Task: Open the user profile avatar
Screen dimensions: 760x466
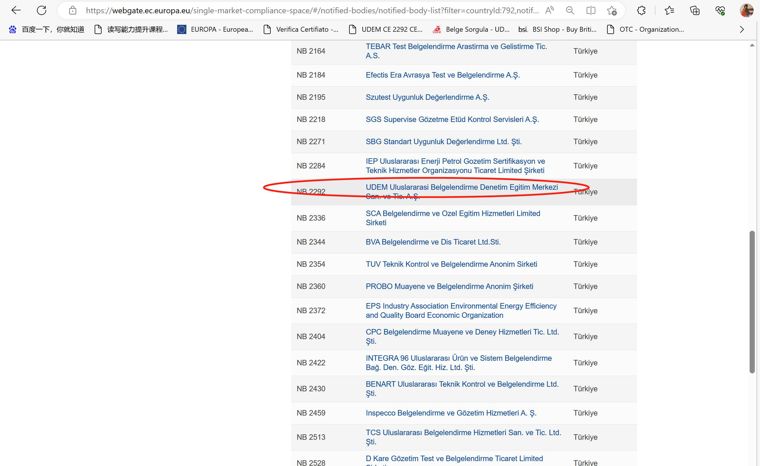Action: point(746,10)
